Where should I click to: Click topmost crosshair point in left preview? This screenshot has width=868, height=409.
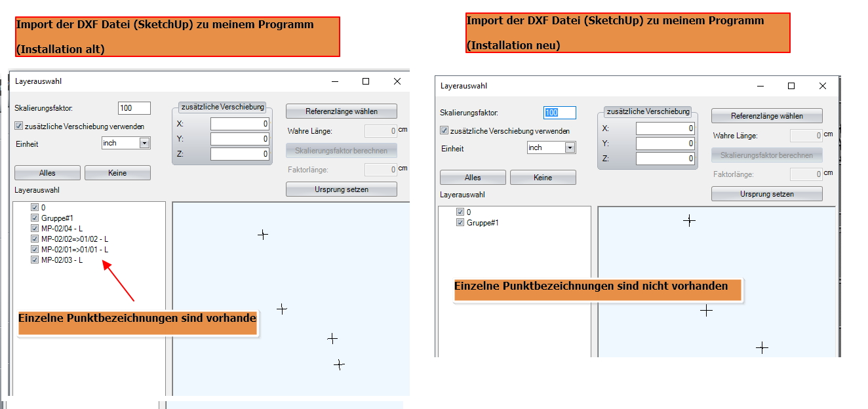pyautogui.click(x=263, y=234)
